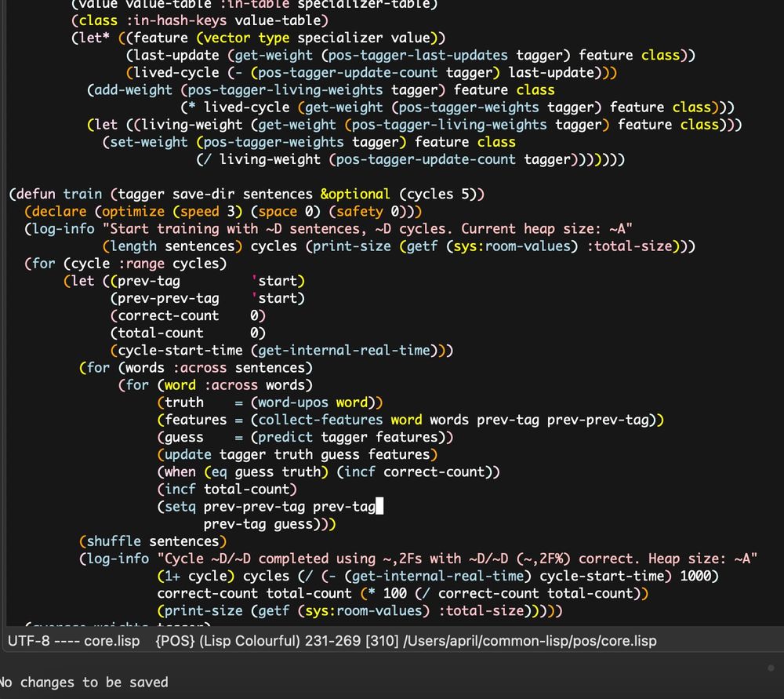Click the '&optional' keyword in train's arguments
This screenshot has width=784, height=699.
355,194
